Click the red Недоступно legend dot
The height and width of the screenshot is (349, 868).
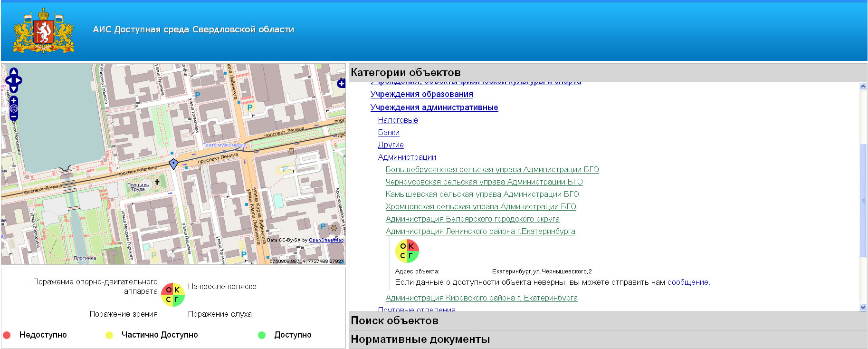[x=7, y=335]
